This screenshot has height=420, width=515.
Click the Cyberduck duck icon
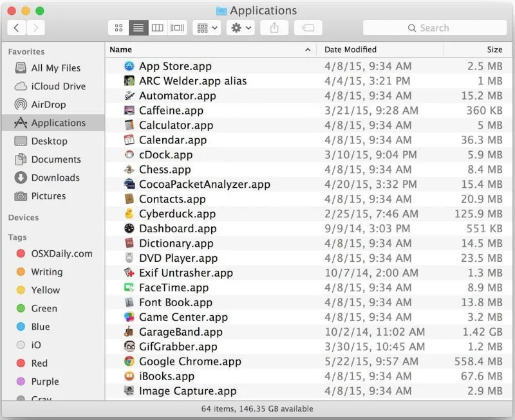point(129,214)
